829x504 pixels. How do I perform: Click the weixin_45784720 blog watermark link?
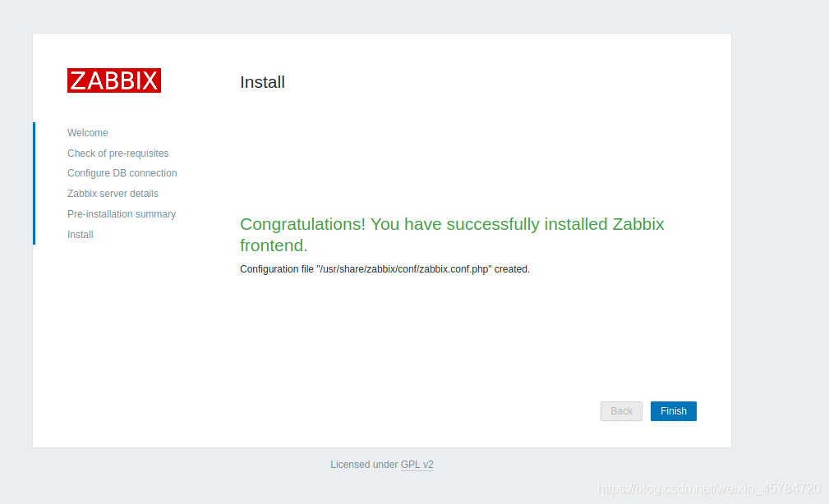pos(711,488)
